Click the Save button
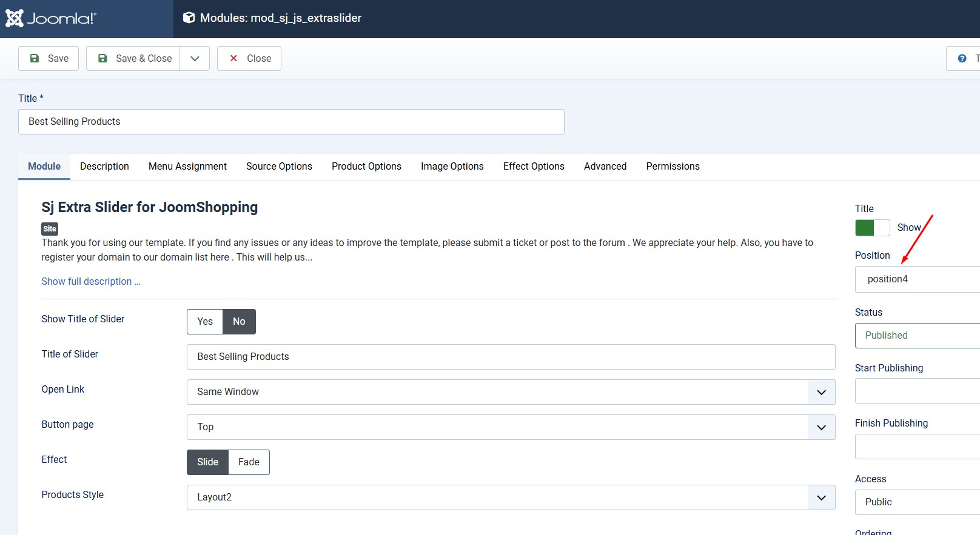 click(x=49, y=58)
